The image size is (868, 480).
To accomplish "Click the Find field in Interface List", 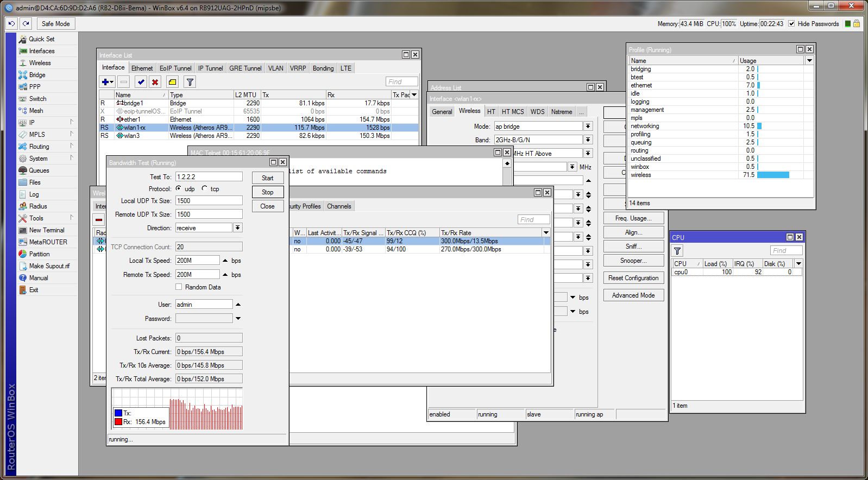I will click(x=402, y=81).
